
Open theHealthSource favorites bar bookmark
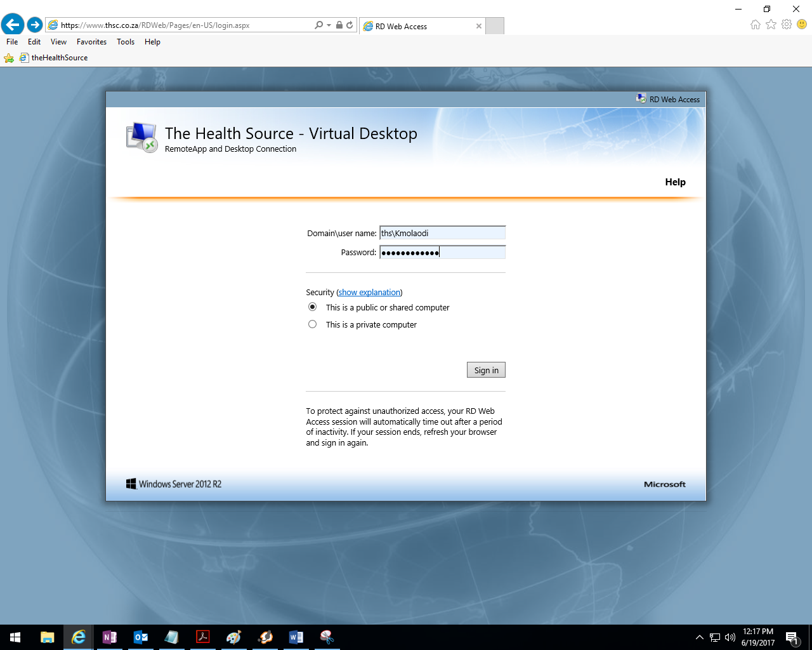tap(54, 58)
